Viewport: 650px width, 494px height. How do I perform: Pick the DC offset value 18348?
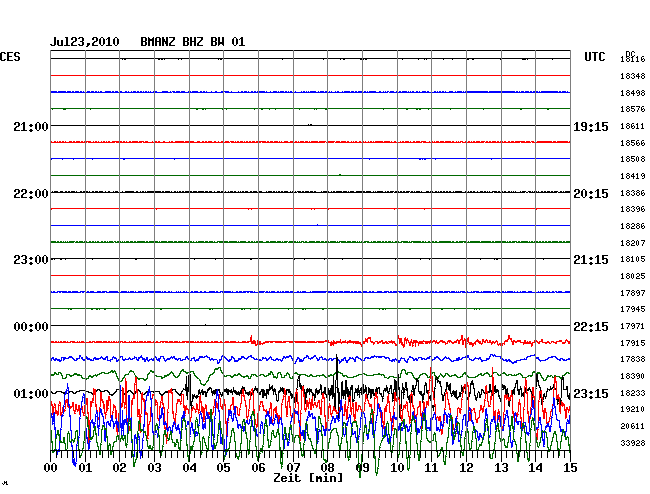(x=633, y=76)
